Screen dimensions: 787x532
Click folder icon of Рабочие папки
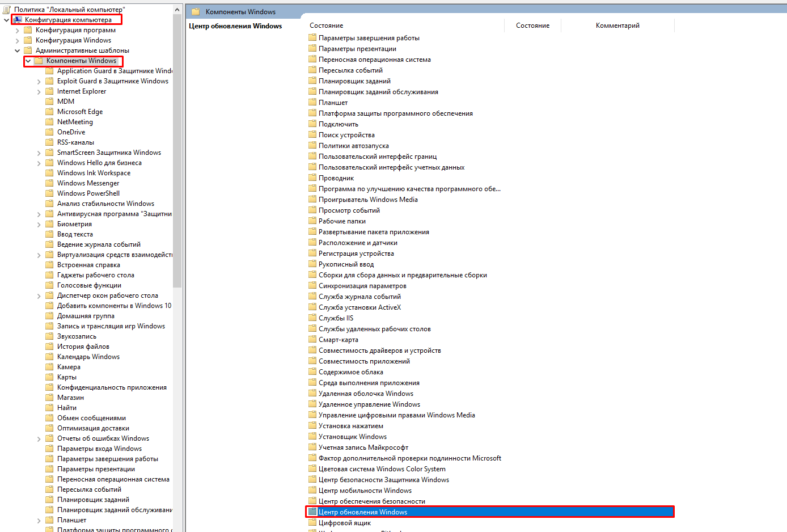(312, 221)
